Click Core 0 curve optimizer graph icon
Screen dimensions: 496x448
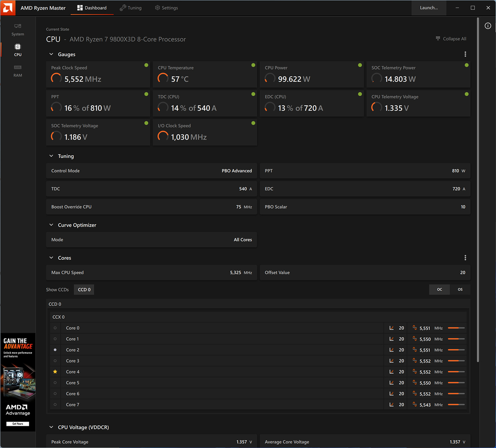391,328
